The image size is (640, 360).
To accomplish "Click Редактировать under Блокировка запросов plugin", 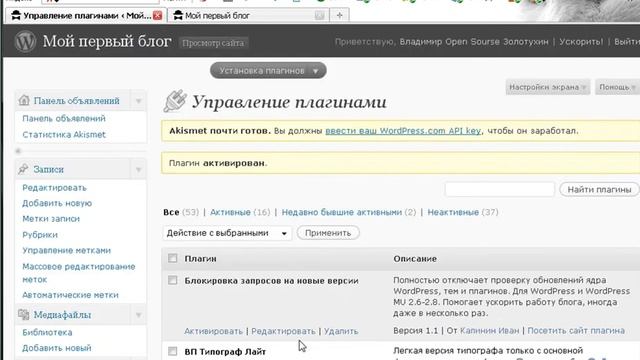I will click(x=283, y=331).
